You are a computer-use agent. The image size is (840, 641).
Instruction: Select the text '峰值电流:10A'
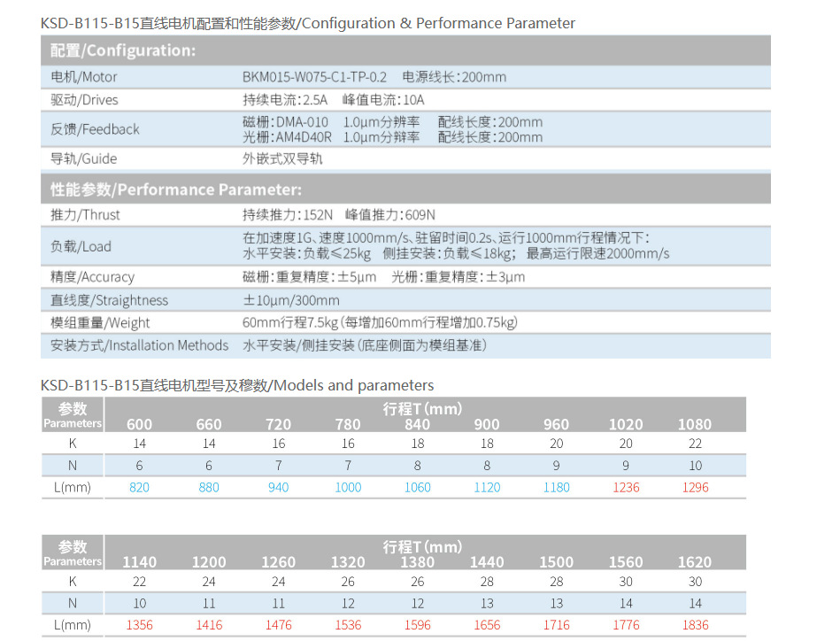click(383, 100)
